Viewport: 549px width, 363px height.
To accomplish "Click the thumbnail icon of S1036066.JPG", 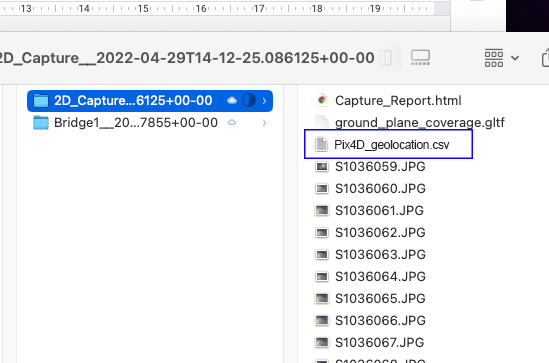I will pyautogui.click(x=322, y=320).
